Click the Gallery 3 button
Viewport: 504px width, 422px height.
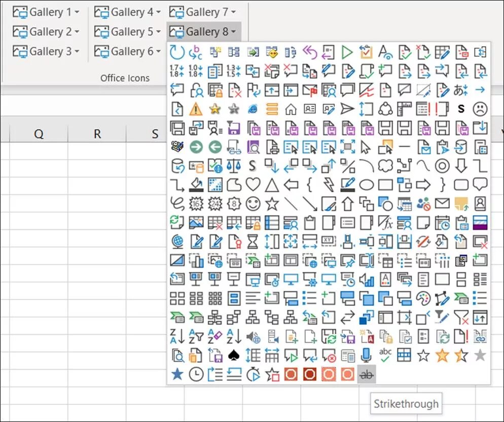coord(46,51)
